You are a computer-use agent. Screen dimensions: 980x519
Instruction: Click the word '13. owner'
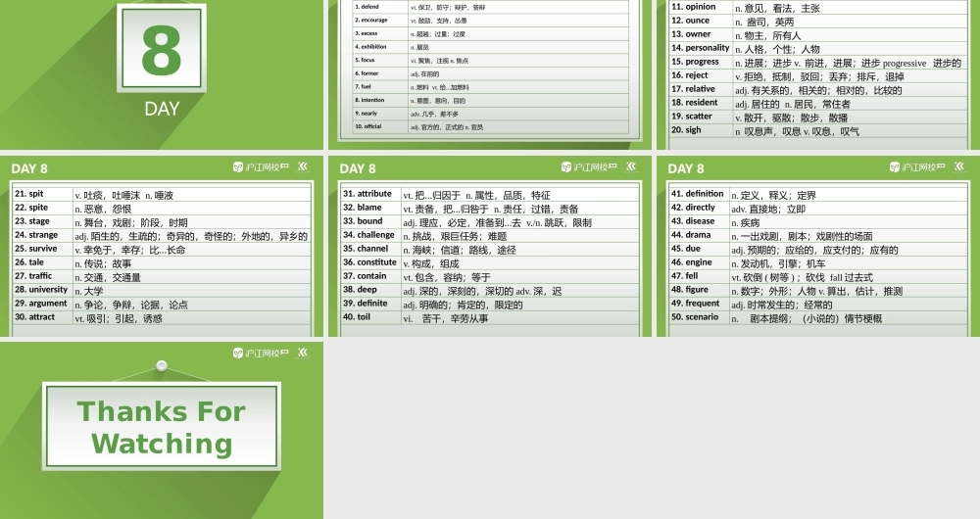pos(691,33)
